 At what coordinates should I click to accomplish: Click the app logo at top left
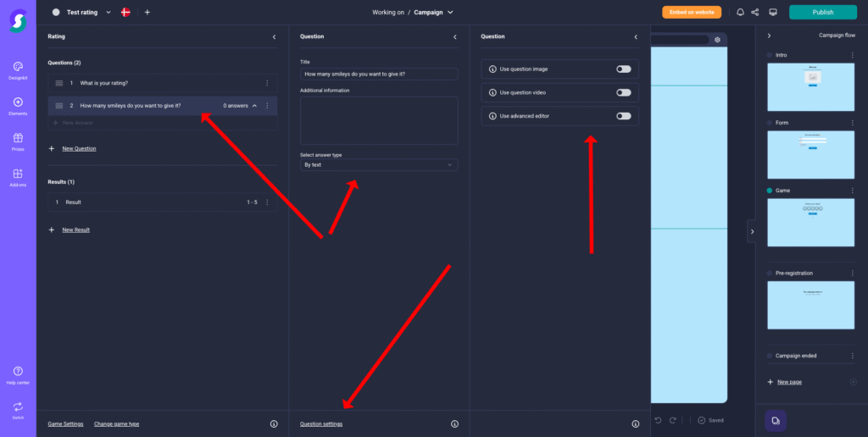18,21
